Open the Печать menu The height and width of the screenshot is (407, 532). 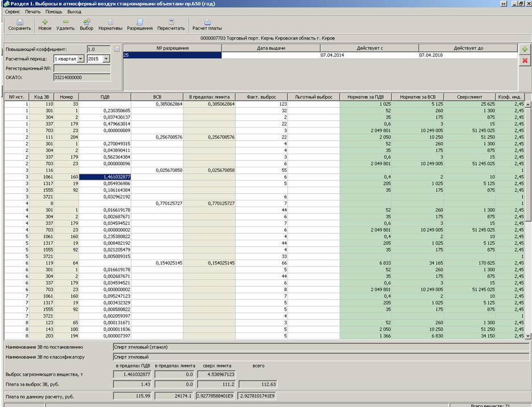[x=33, y=11]
